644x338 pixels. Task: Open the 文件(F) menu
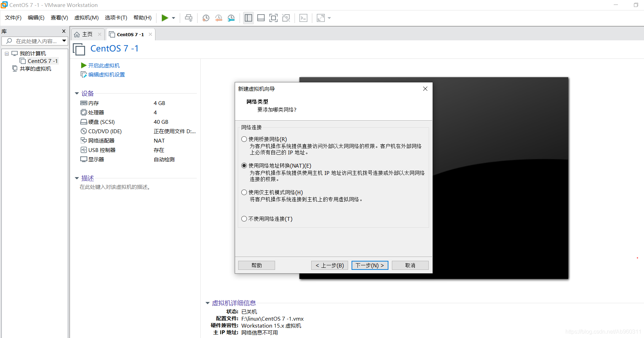tap(13, 18)
